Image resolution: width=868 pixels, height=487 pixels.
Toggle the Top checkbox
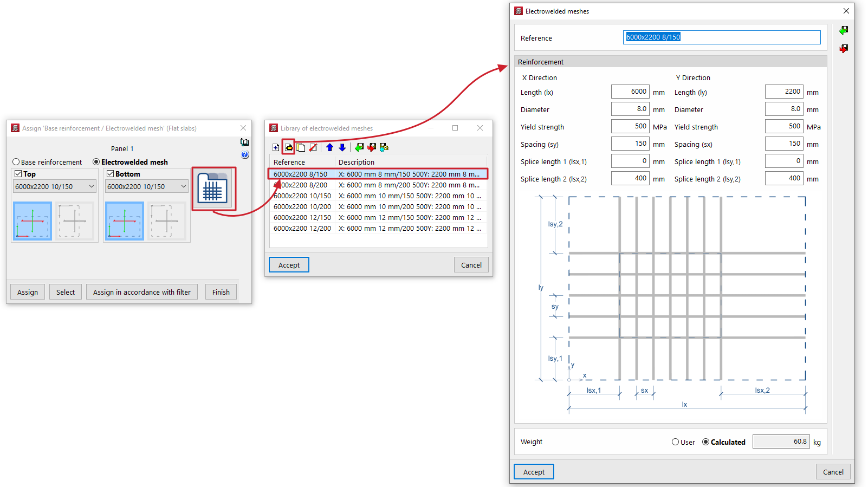[18, 174]
